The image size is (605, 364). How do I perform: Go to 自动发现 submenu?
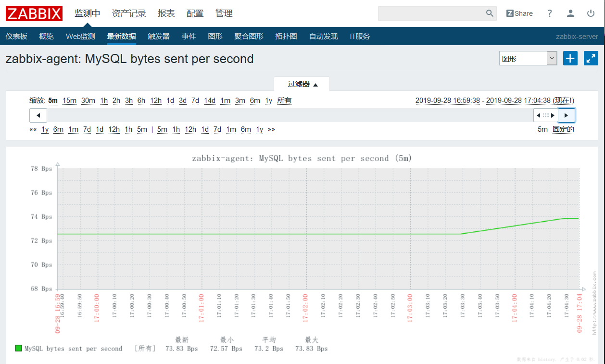point(324,36)
